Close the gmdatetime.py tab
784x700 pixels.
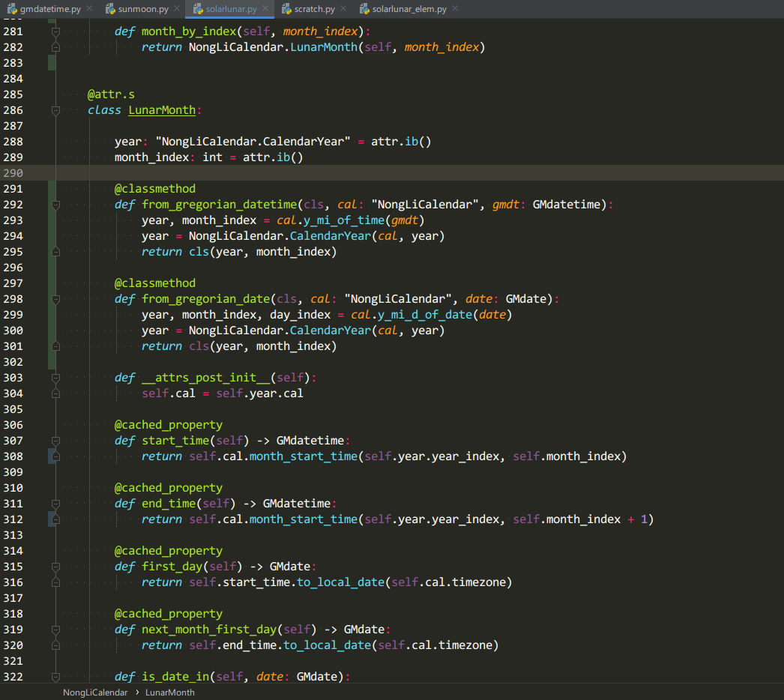pos(88,9)
